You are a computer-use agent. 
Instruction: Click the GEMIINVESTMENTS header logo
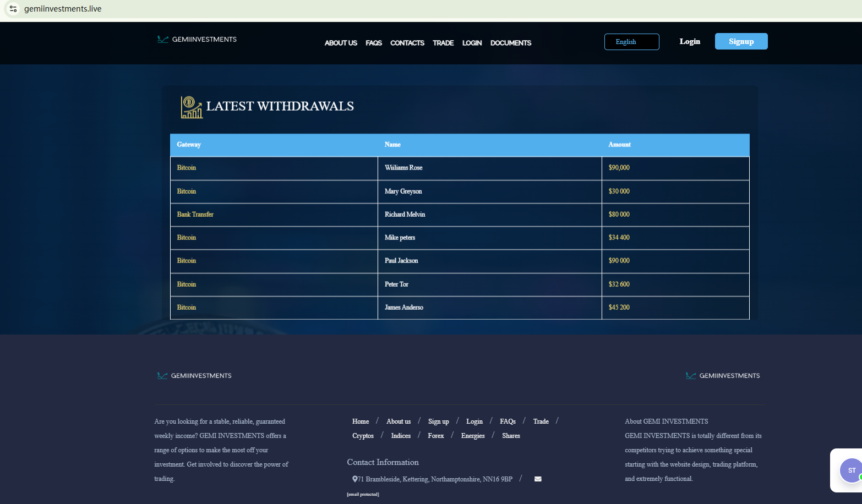click(x=197, y=40)
